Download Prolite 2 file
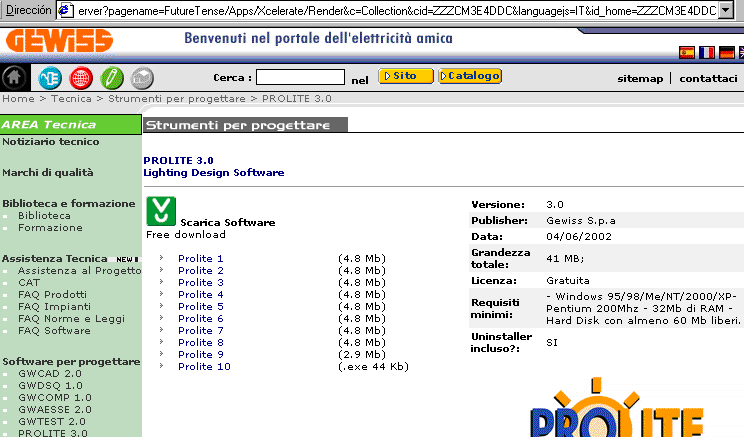This screenshot has width=744, height=437. coord(200,270)
